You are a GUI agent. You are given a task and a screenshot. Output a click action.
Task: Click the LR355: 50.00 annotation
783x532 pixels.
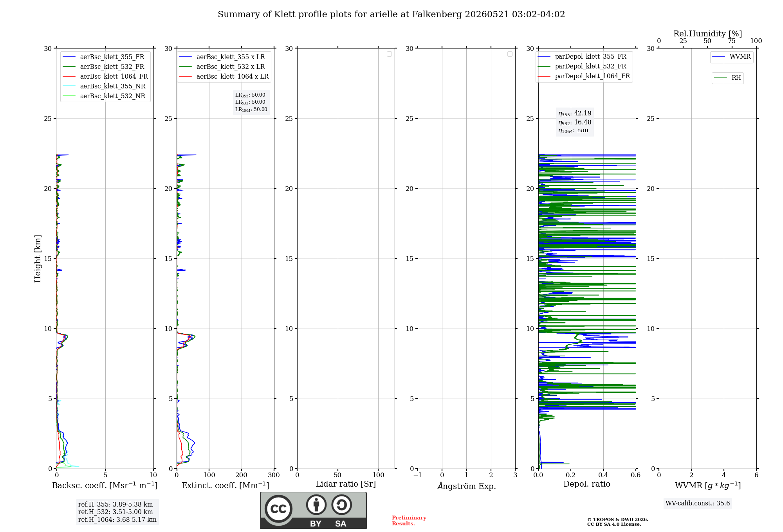(250, 95)
